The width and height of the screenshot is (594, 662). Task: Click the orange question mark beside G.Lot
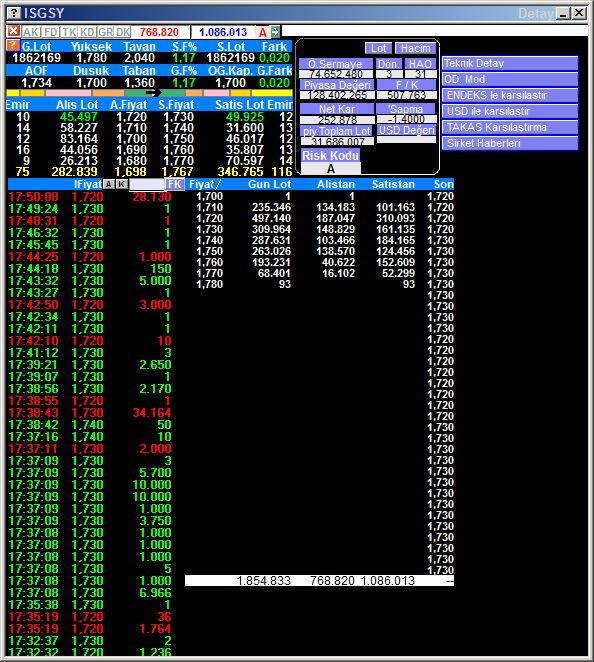pyautogui.click(x=13, y=46)
